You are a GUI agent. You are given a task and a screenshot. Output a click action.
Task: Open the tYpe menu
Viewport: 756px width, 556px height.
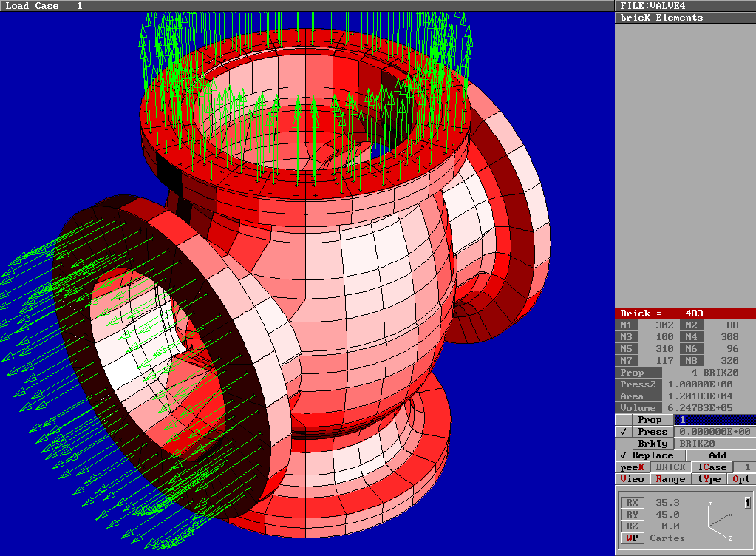709,479
